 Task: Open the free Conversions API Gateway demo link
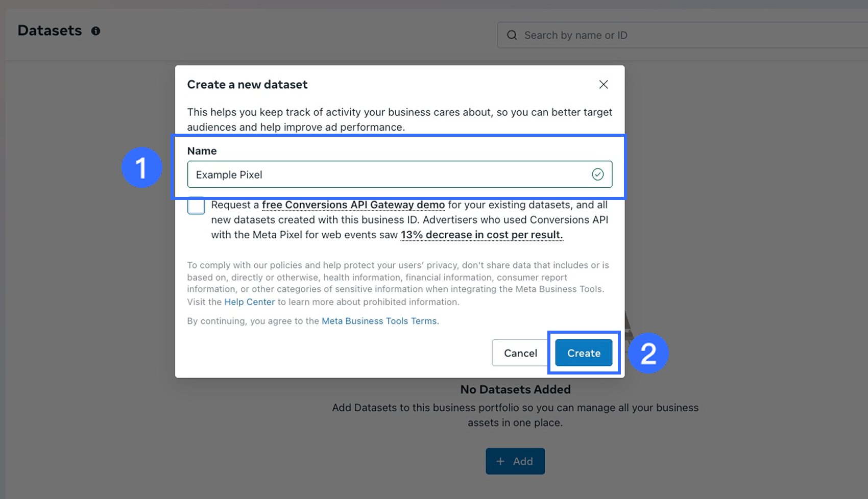[353, 205]
